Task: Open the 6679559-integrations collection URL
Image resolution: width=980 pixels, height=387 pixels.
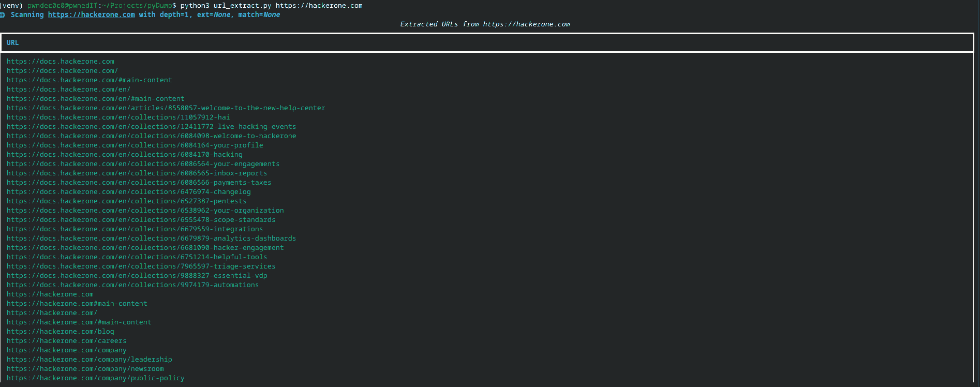Action: 135,229
